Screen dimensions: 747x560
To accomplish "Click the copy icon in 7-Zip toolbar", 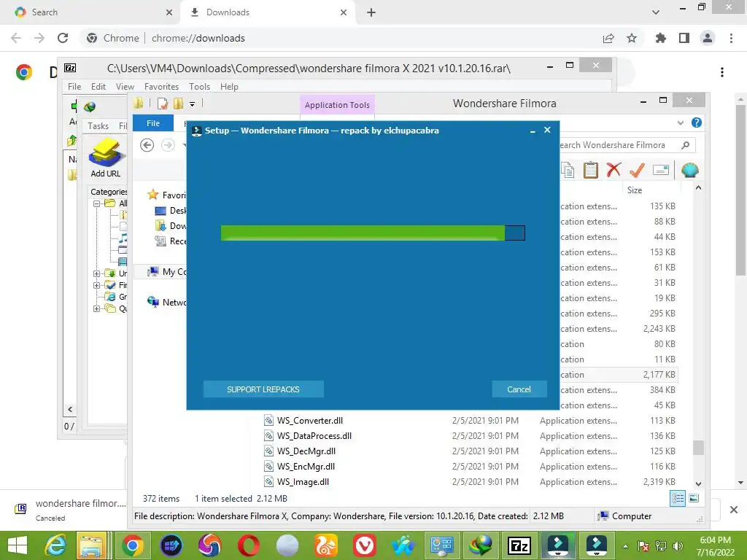I will pyautogui.click(x=568, y=170).
